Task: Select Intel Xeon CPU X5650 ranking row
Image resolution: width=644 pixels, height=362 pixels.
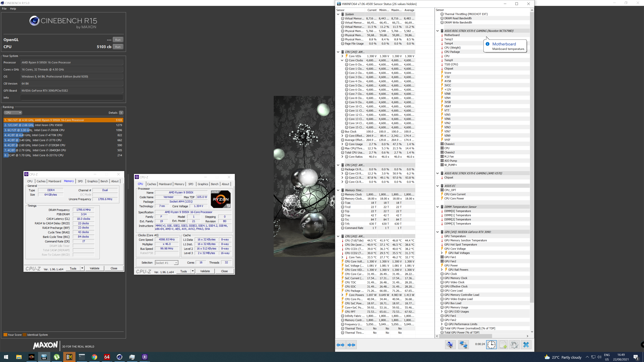Action: click(x=63, y=125)
